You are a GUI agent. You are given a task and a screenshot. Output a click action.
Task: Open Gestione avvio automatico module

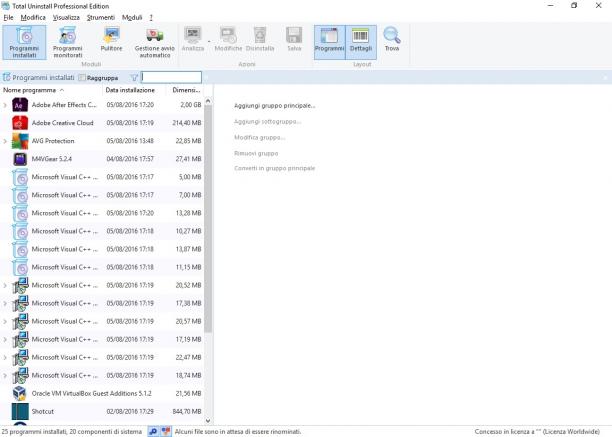click(155, 42)
